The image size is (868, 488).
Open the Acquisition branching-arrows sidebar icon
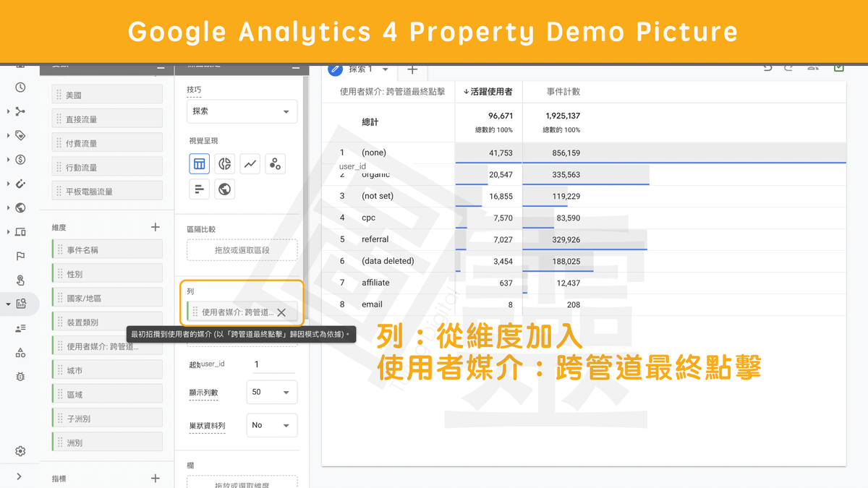[20, 111]
